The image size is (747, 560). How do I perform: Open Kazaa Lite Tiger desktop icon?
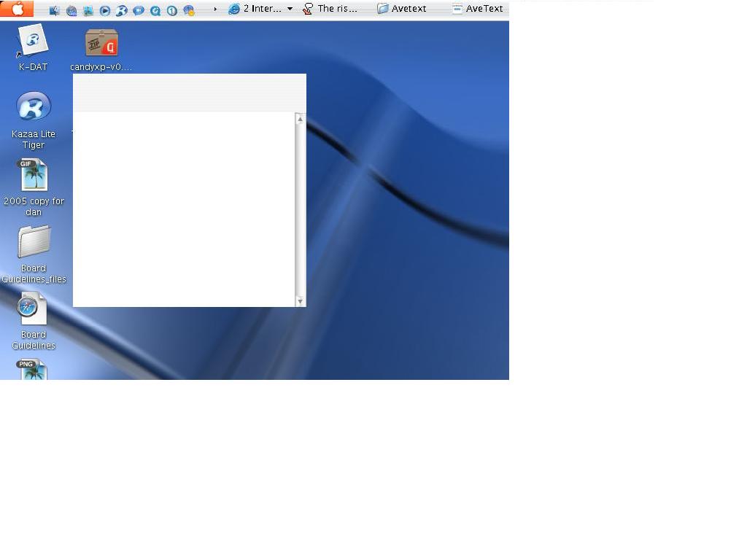pos(34,120)
